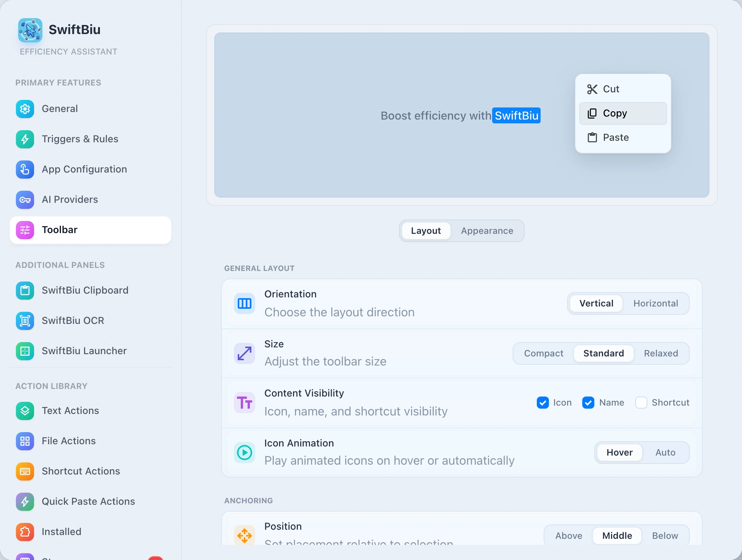Click the Content Visibility text icon

coord(245,403)
